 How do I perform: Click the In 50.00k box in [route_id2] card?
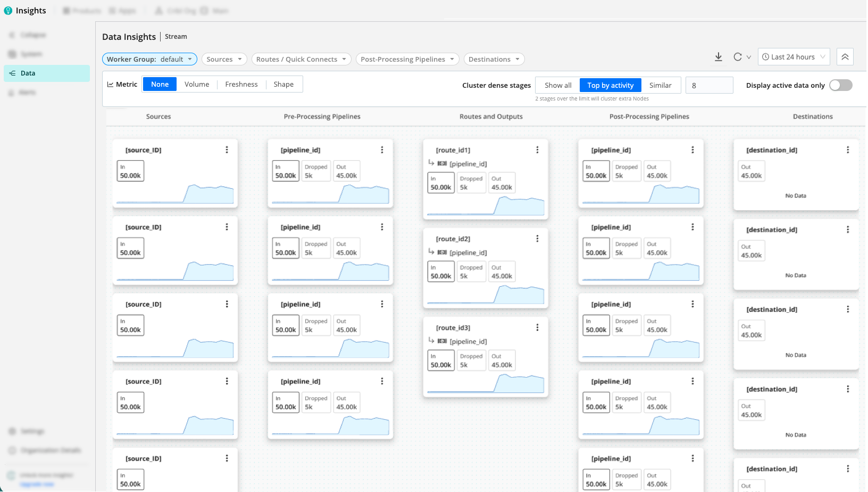pos(441,272)
